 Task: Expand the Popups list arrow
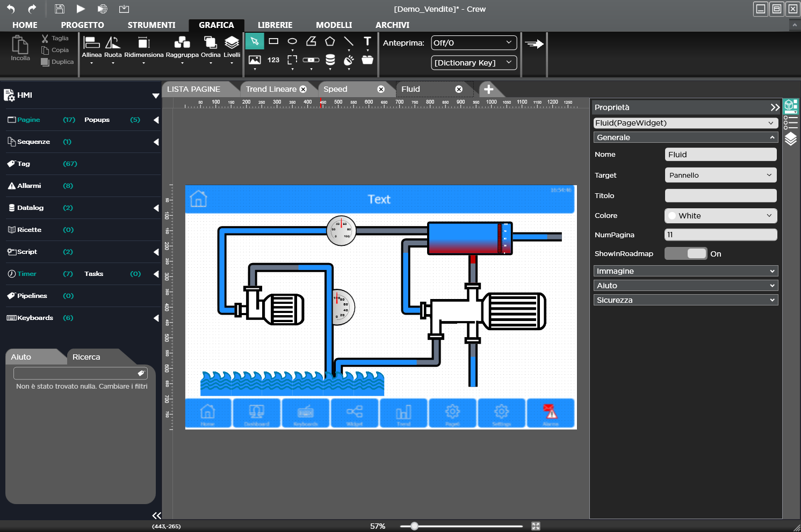(x=156, y=120)
